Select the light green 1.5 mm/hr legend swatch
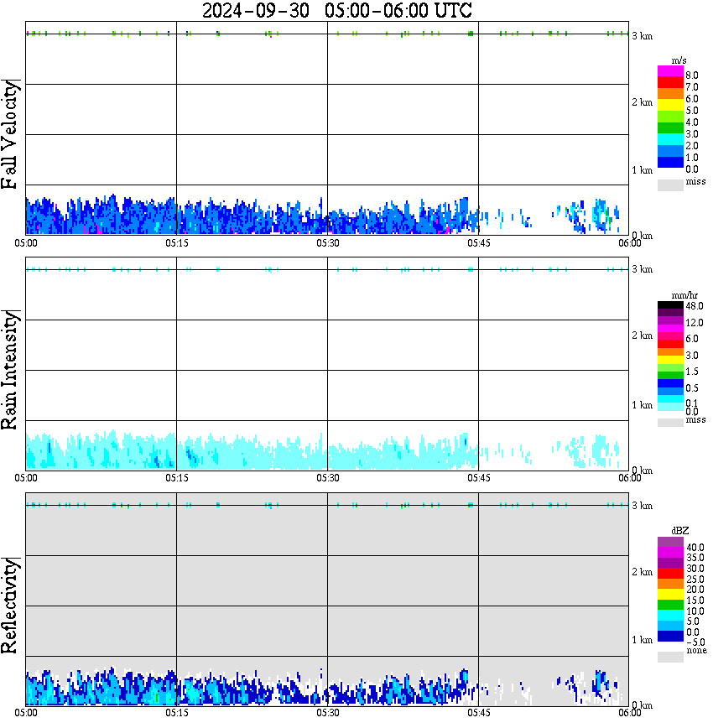Screen dimensions: 713x728 pyautogui.click(x=670, y=368)
